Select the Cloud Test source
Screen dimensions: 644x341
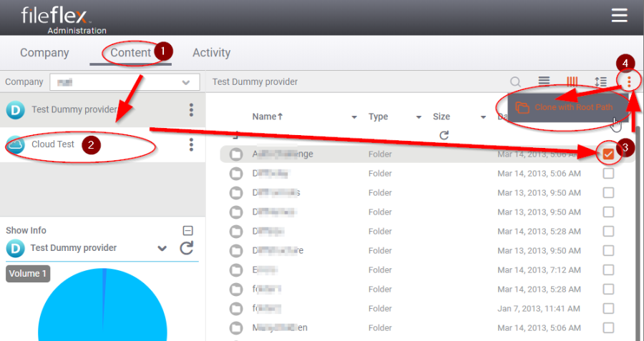(102, 144)
